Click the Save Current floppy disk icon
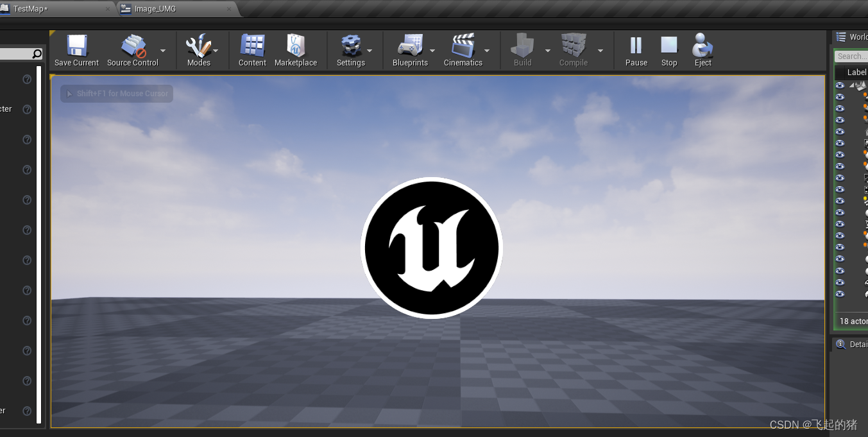This screenshot has height=437, width=868. pyautogui.click(x=77, y=46)
